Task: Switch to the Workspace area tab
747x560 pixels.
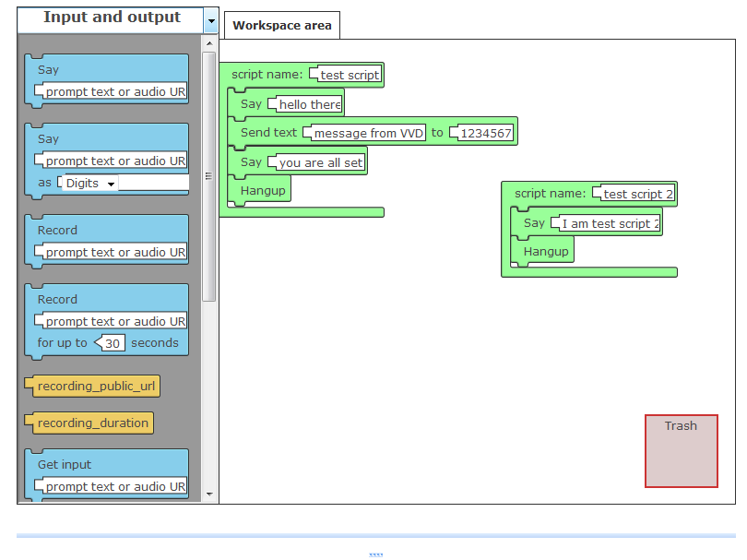Action: coord(281,26)
